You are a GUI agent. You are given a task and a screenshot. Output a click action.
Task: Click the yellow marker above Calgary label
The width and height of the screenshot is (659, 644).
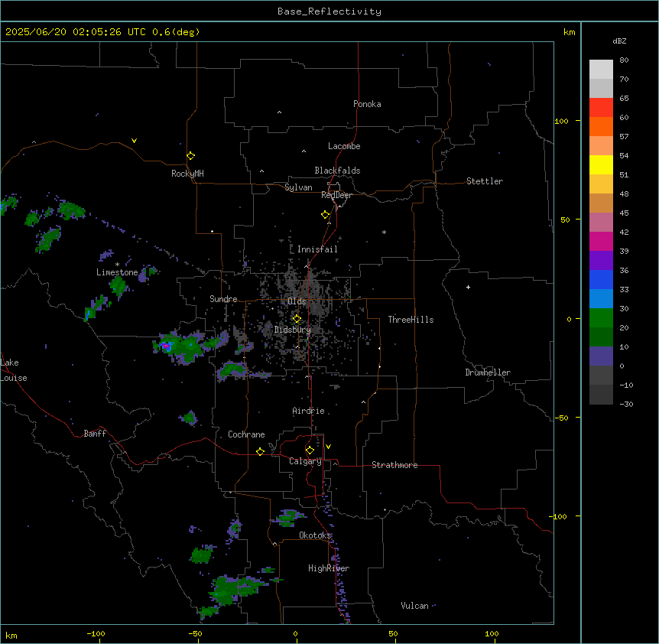(x=310, y=450)
